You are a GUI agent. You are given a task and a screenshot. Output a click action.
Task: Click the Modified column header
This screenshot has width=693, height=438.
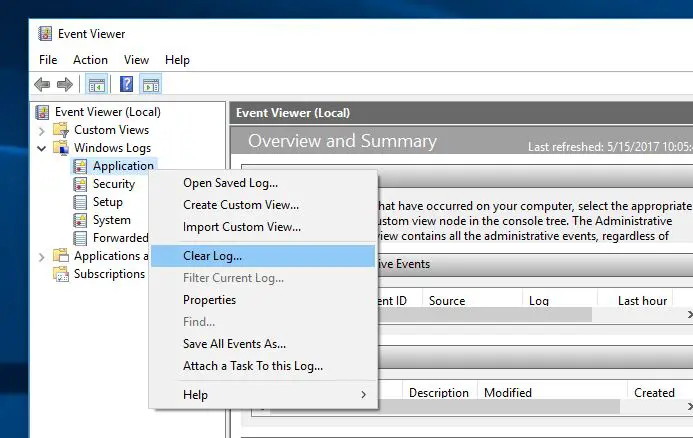pyautogui.click(x=507, y=393)
